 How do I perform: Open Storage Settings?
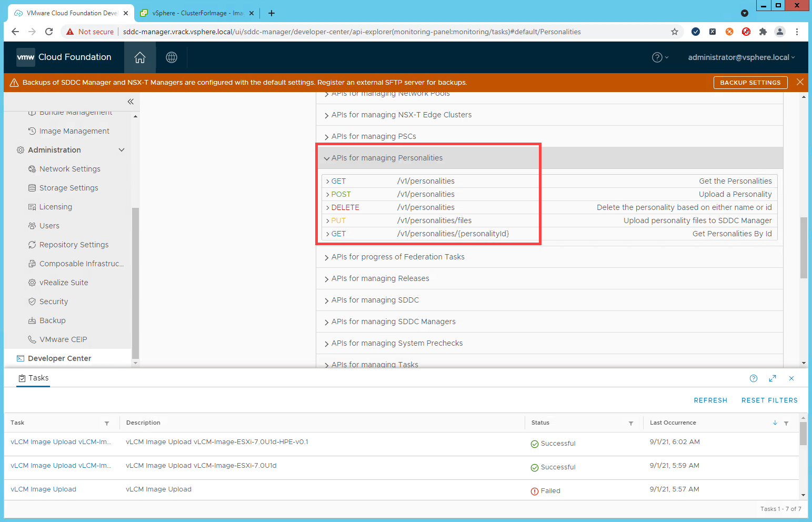coord(68,188)
